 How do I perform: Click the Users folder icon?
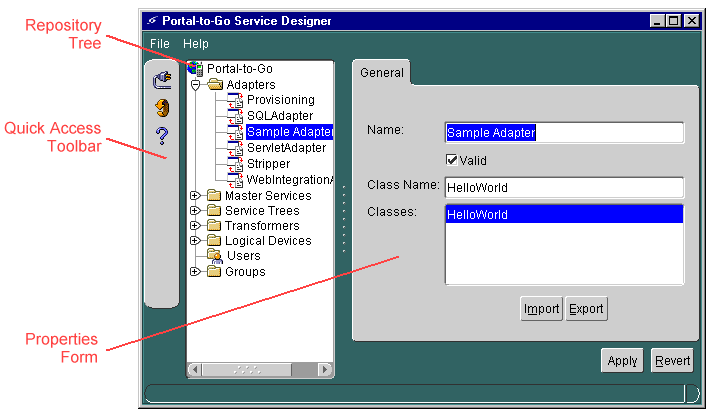pyautogui.click(x=215, y=256)
